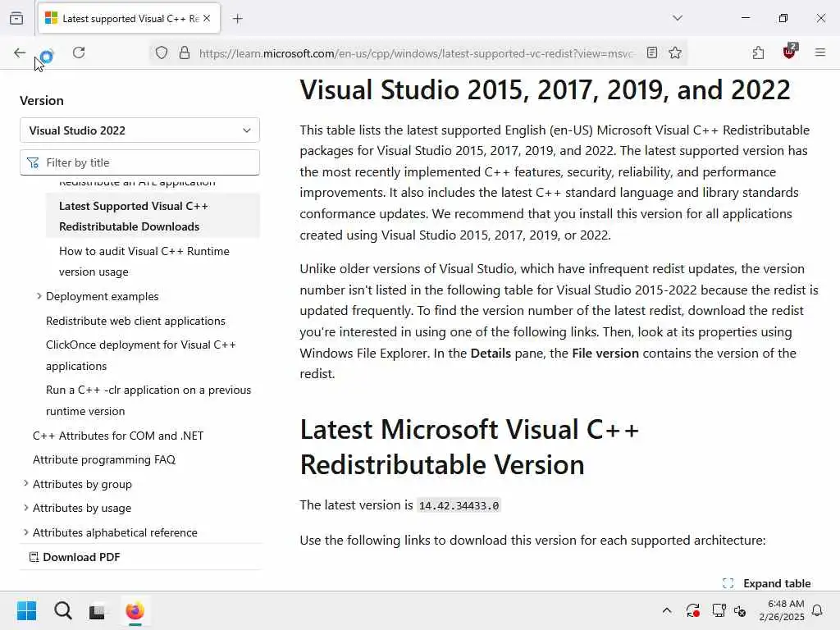Click the Filter by title input
840x630 pixels.
click(x=139, y=162)
